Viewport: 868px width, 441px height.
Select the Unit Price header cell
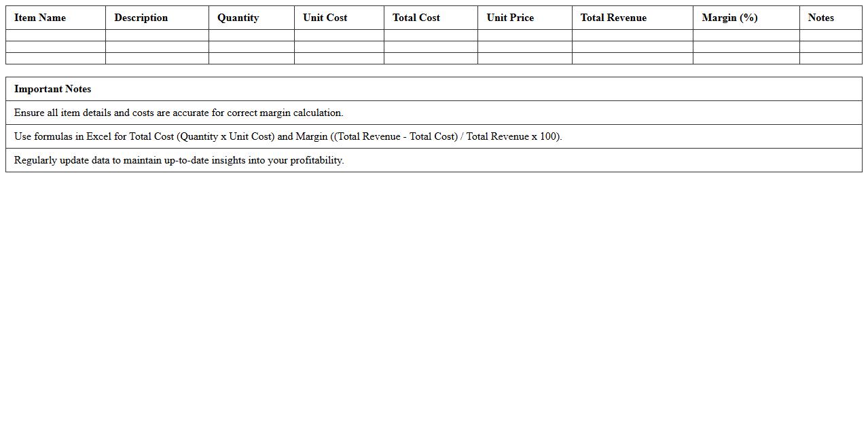tap(509, 18)
